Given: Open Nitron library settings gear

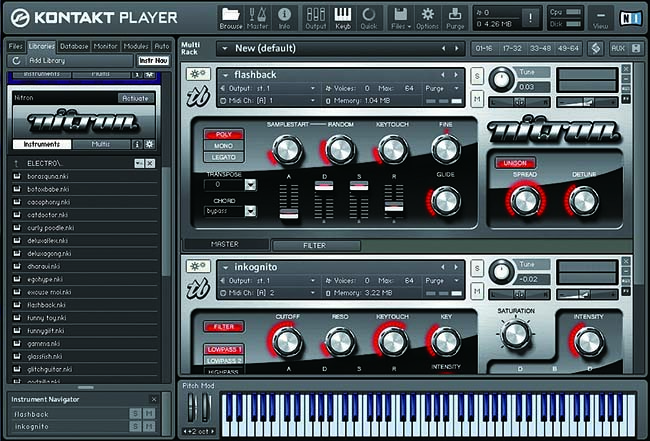Looking at the screenshot, I should (x=149, y=144).
